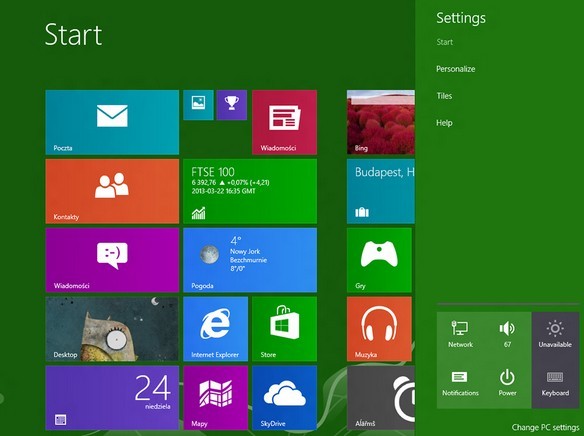Open the Muzyka headphones tile

click(379, 329)
